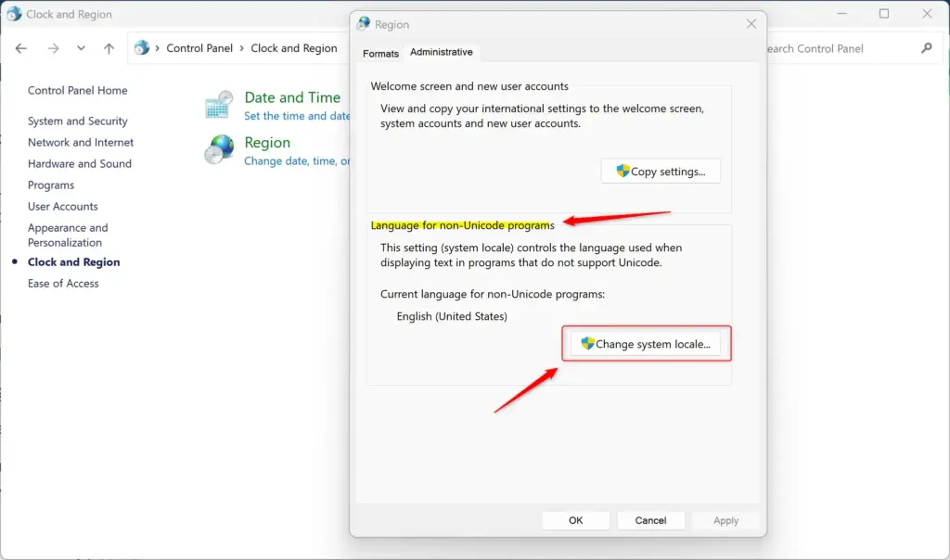Click Current language for non-Unicode programs label
This screenshot has height=560, width=950.
click(493, 294)
